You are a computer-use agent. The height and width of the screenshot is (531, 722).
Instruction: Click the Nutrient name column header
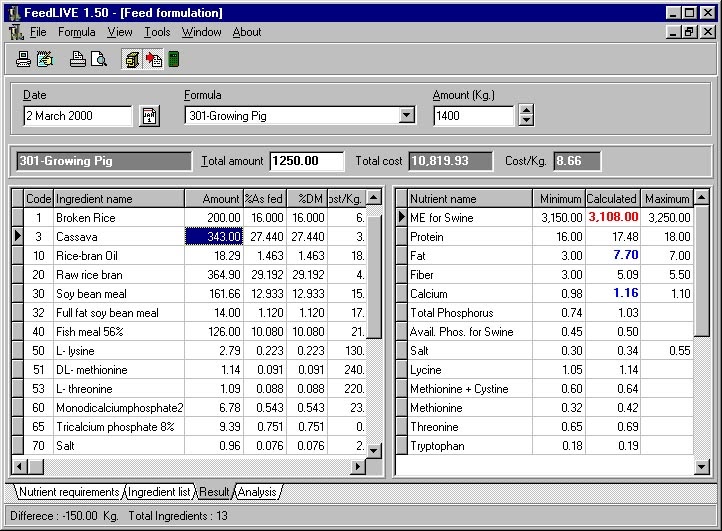coord(470,198)
